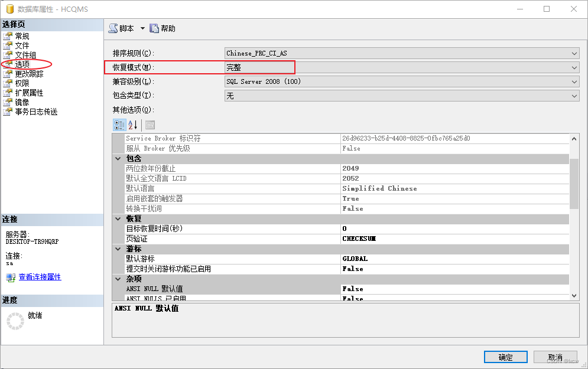This screenshot has height=369, width=588.
Task: Collapse the 包含 category
Action: pyautogui.click(x=118, y=158)
